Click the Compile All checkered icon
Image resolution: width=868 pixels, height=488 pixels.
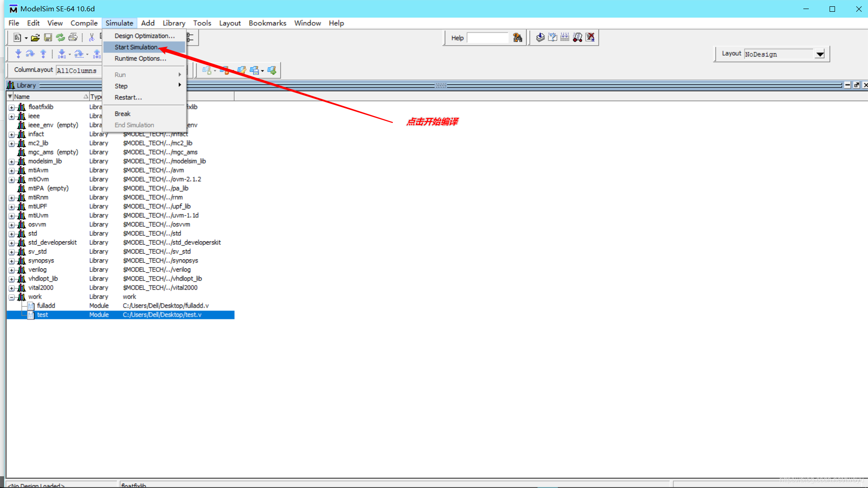coord(552,38)
